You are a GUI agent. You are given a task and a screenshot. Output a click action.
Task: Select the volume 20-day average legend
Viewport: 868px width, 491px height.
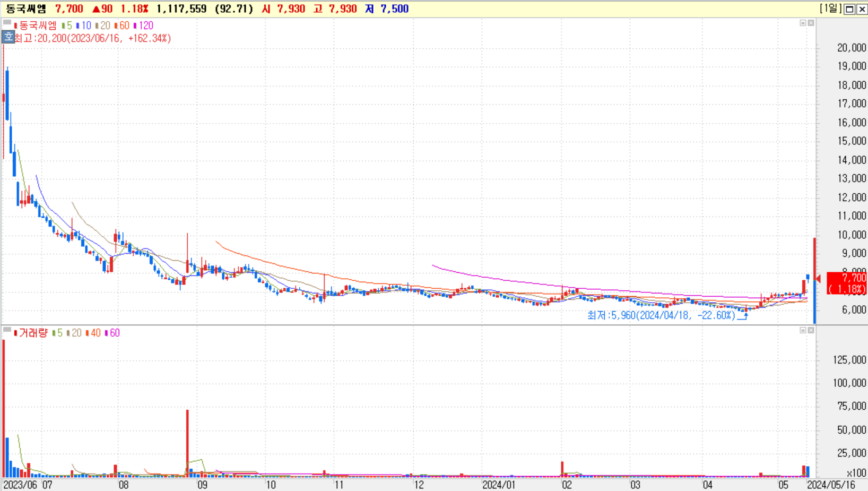pos(74,333)
